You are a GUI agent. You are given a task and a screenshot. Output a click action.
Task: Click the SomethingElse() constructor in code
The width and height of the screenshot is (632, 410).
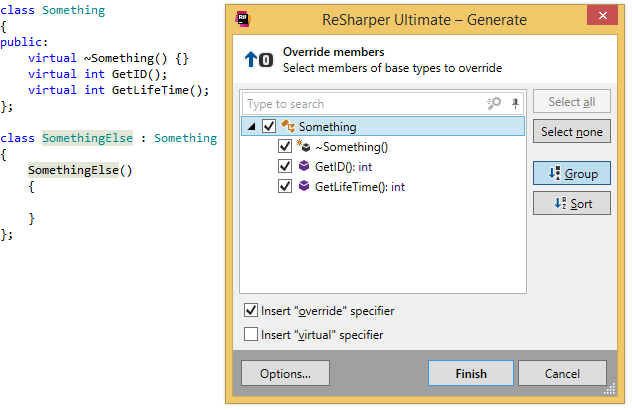(80, 170)
